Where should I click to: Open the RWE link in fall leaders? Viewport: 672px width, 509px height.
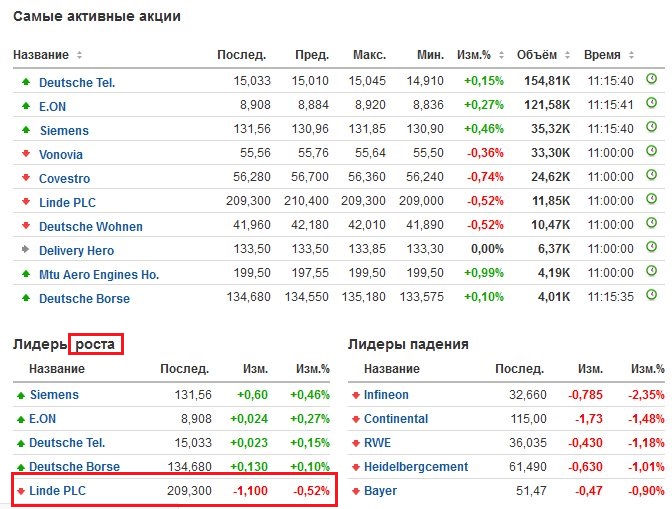378,443
